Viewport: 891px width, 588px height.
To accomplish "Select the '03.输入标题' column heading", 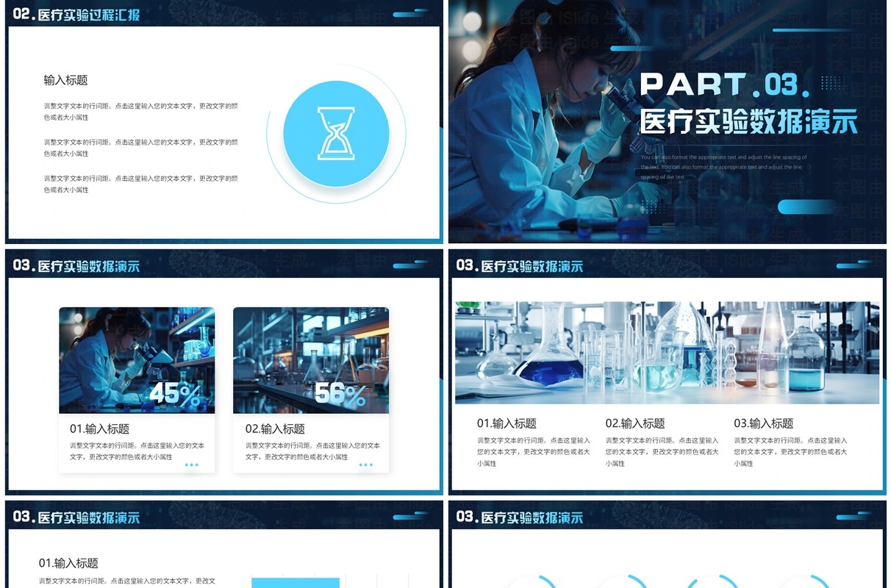I will point(764,423).
